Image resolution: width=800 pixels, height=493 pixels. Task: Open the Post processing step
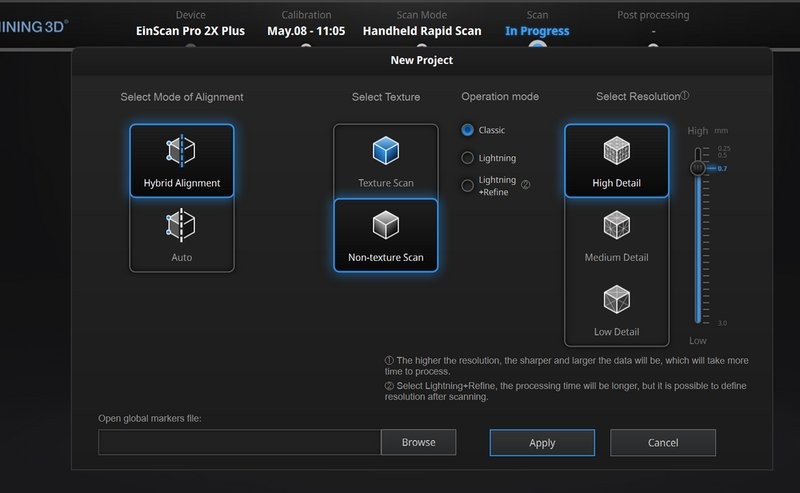click(x=653, y=30)
